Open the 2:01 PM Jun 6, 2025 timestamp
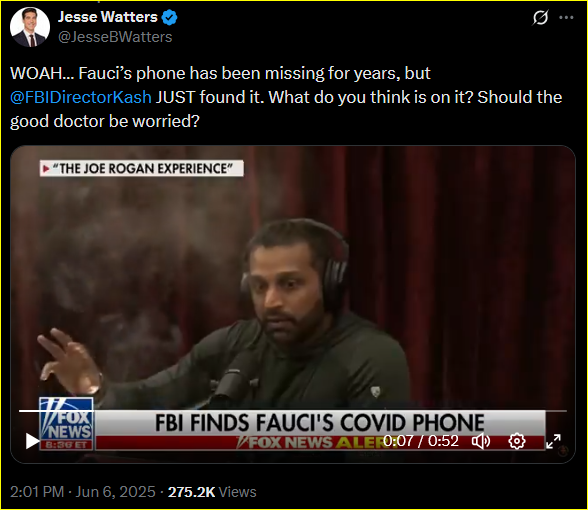 coord(82,492)
